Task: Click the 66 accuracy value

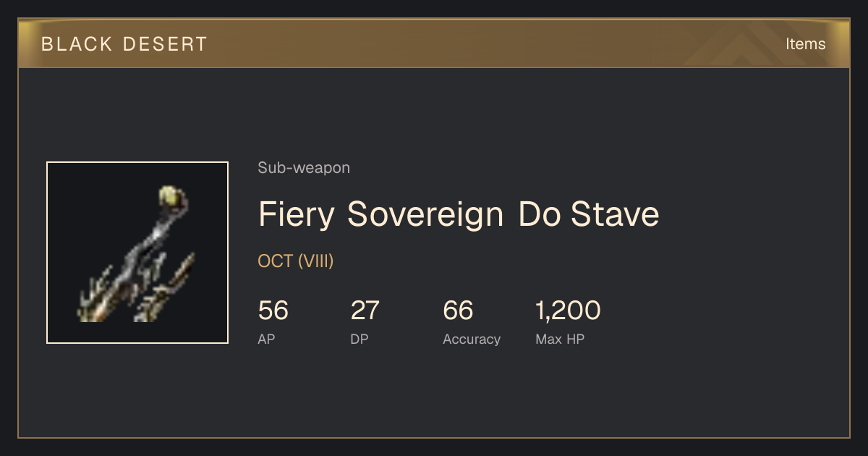Action: click(x=458, y=311)
